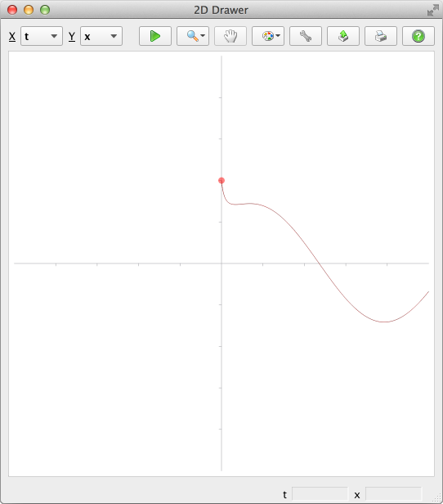This screenshot has width=443, height=504.
Task: Click the X axis label
Action: [x=12, y=36]
